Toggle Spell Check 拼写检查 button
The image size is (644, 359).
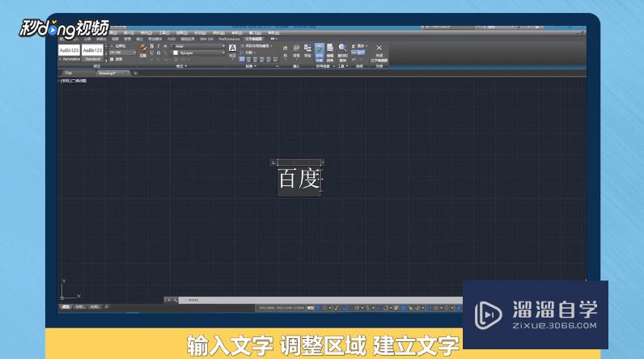coord(319,53)
